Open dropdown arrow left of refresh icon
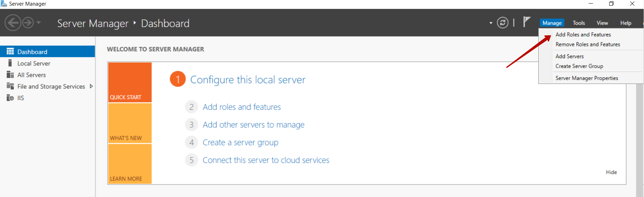Screen dimensions: 644x197 click(x=491, y=23)
